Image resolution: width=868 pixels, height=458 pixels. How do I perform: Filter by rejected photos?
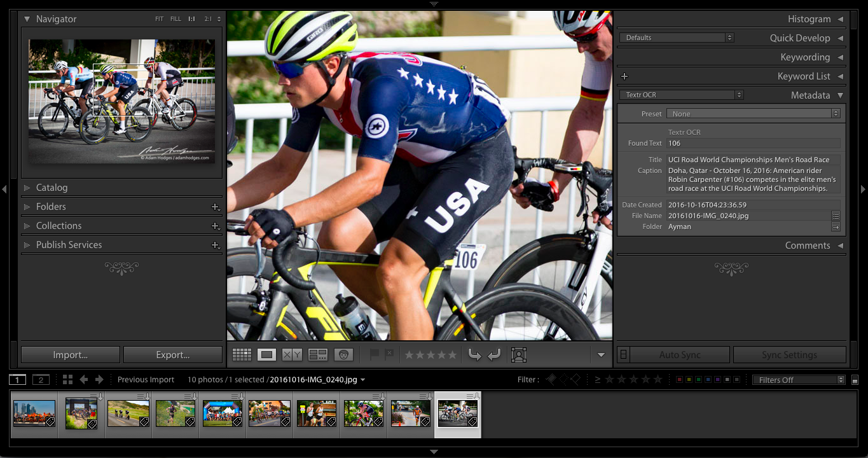tap(575, 380)
